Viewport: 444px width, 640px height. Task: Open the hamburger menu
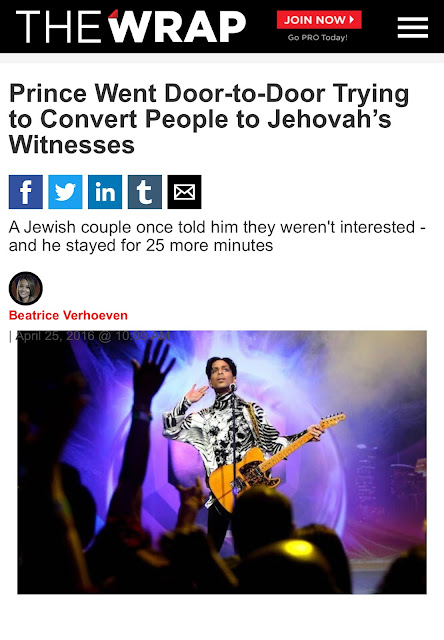[x=413, y=27]
